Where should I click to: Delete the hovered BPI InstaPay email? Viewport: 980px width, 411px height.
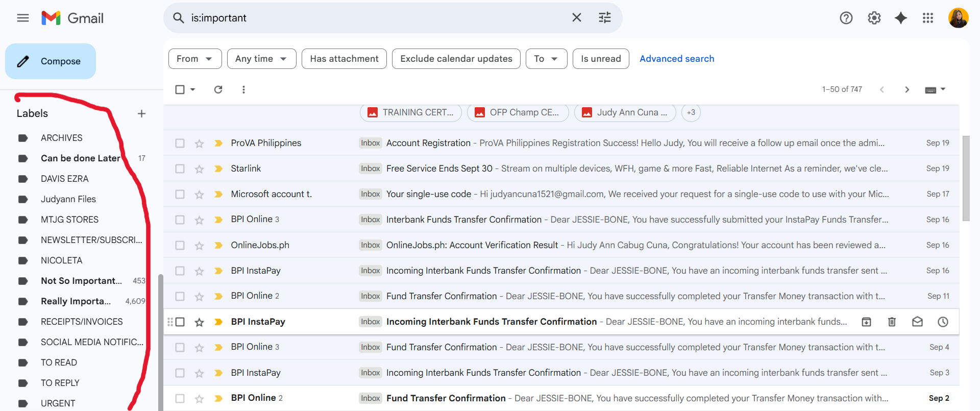pyautogui.click(x=892, y=322)
